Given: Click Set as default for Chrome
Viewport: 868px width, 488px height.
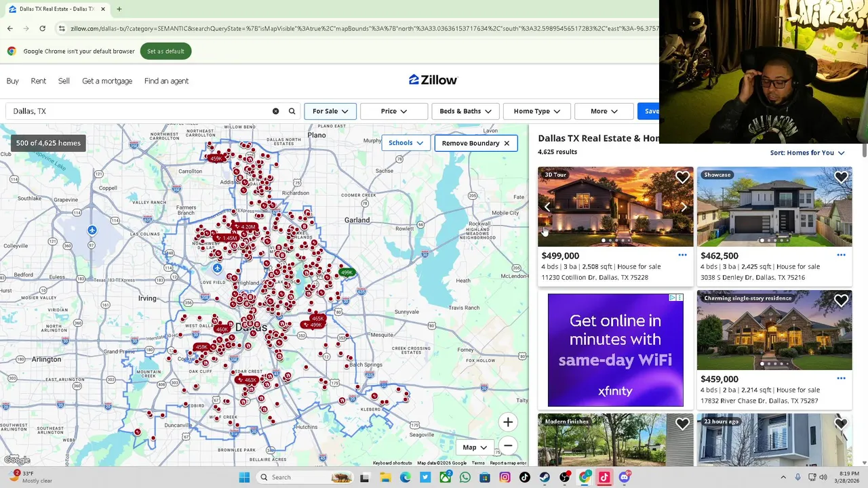Looking at the screenshot, I should click(x=165, y=52).
